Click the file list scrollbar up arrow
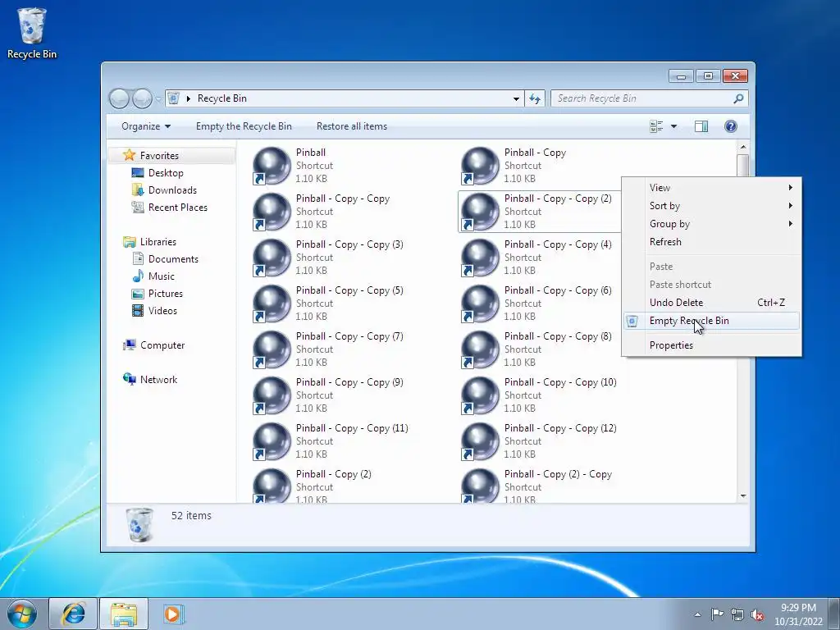Screen dimensions: 840x630 click(x=743, y=147)
